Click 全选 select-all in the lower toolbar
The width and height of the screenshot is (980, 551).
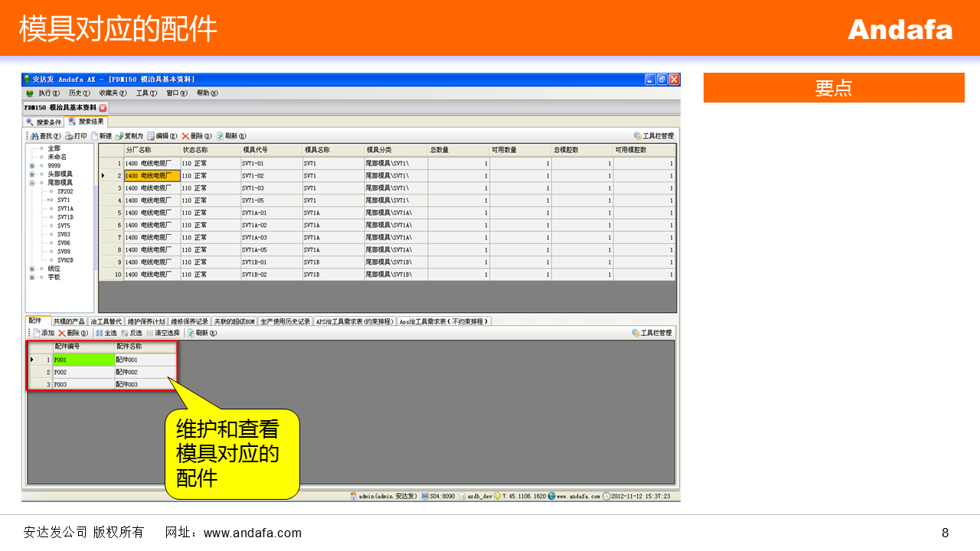(100, 334)
